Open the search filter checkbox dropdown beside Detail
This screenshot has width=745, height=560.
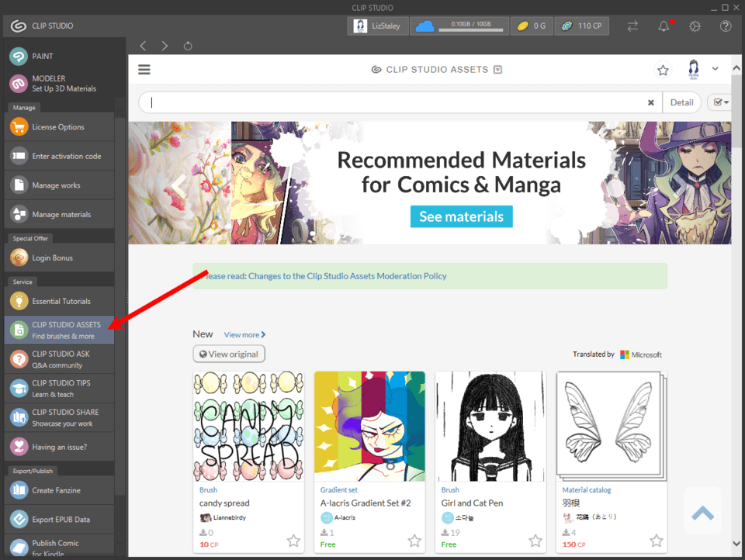720,102
